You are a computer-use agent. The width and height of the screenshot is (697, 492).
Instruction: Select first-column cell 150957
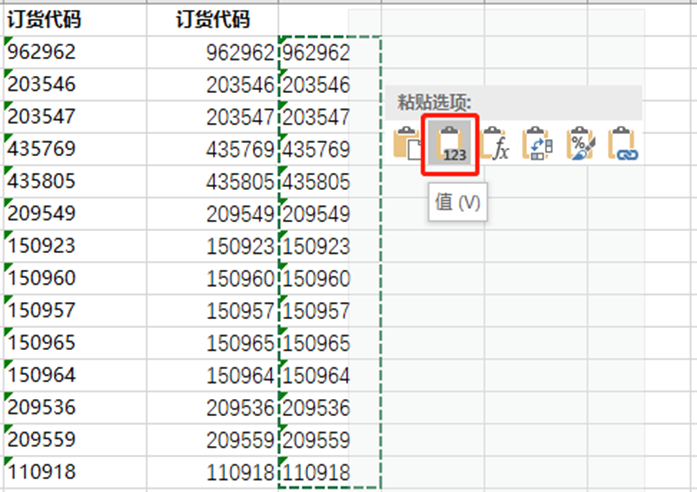tap(75, 311)
